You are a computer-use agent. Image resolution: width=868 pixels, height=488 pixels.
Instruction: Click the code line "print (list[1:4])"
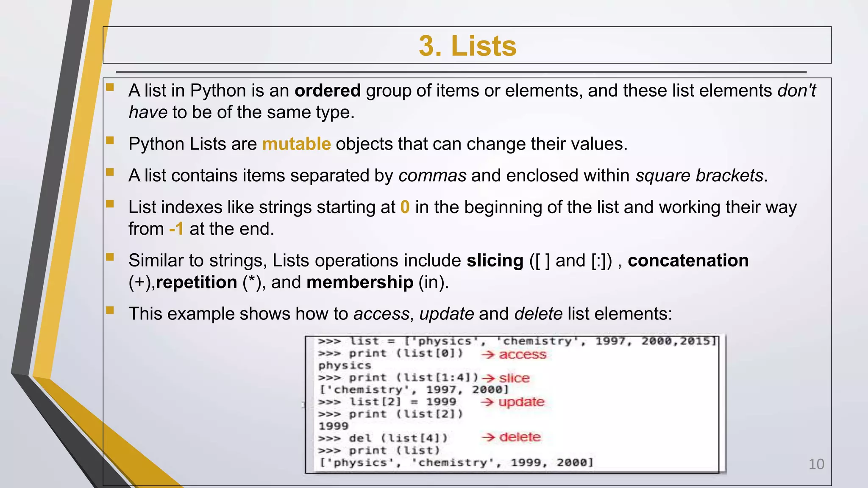tap(398, 377)
